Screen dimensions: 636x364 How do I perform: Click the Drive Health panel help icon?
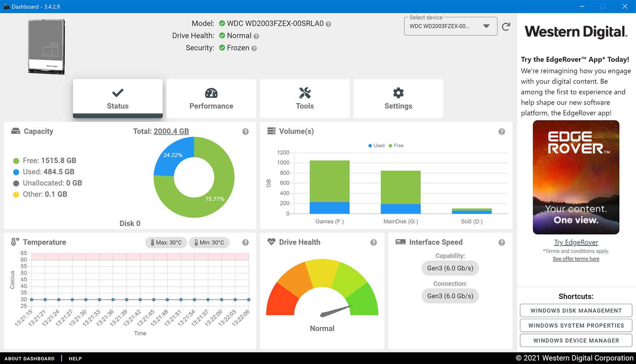tap(373, 242)
